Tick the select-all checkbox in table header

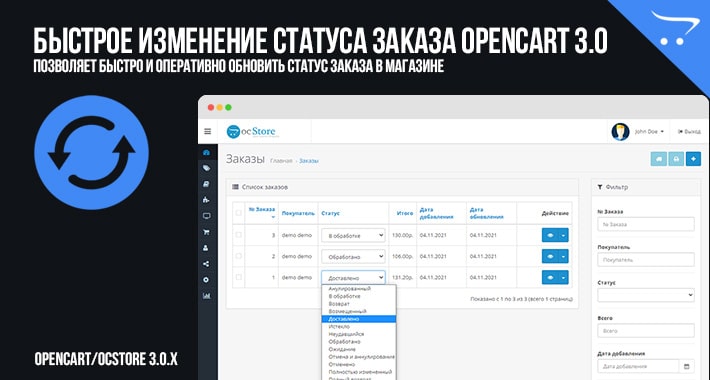tap(239, 213)
